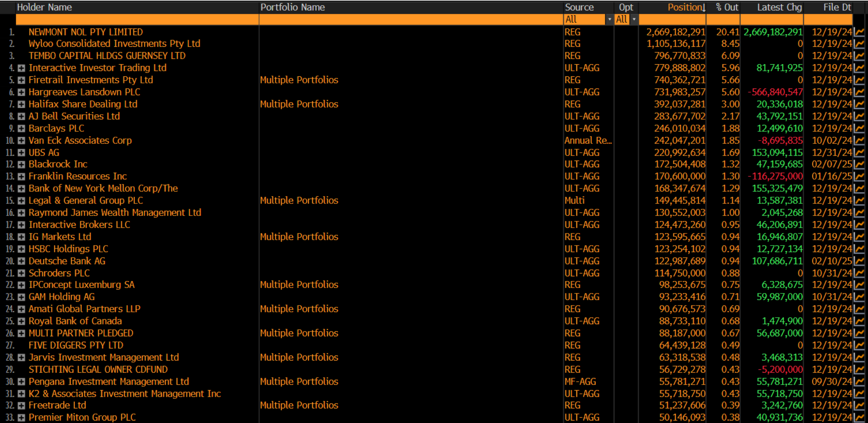Open chart icon for HSBC Holdings row
Screen dimensions: 868x423
tap(859, 249)
